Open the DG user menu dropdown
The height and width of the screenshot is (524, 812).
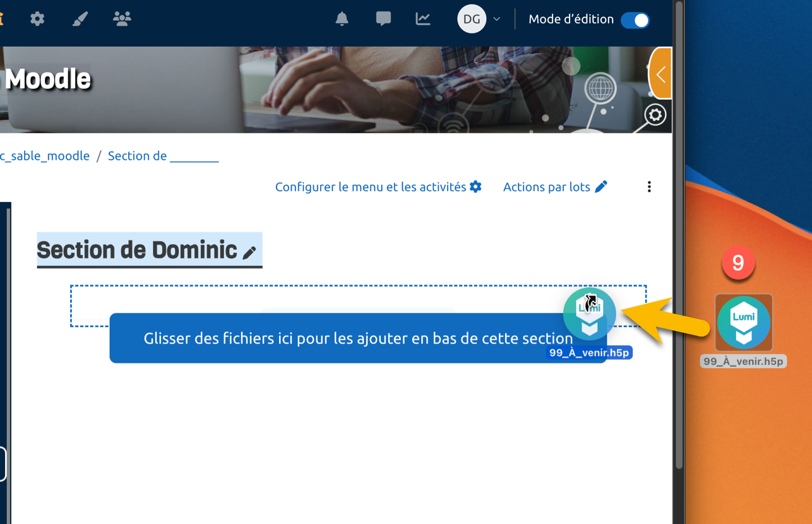tap(497, 20)
